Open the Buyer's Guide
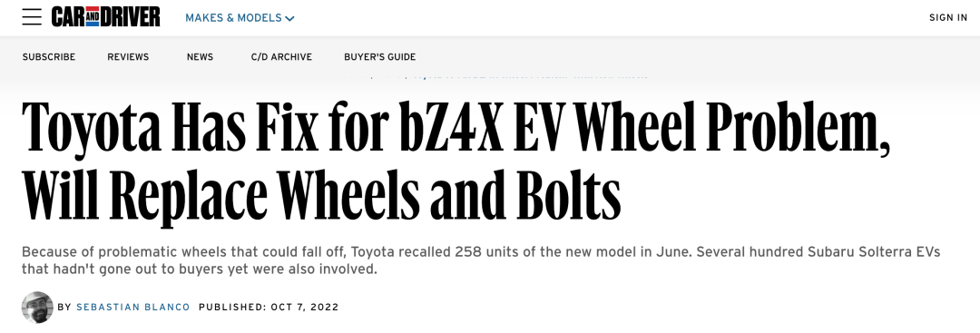The image size is (980, 333). tap(380, 57)
